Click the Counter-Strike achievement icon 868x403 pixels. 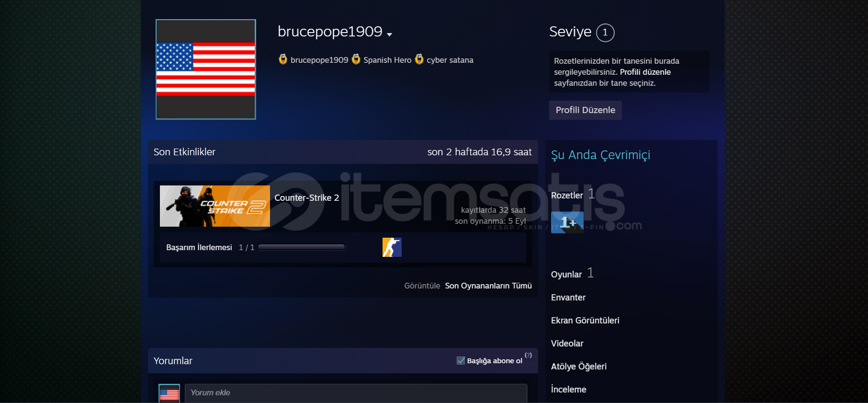tap(392, 247)
